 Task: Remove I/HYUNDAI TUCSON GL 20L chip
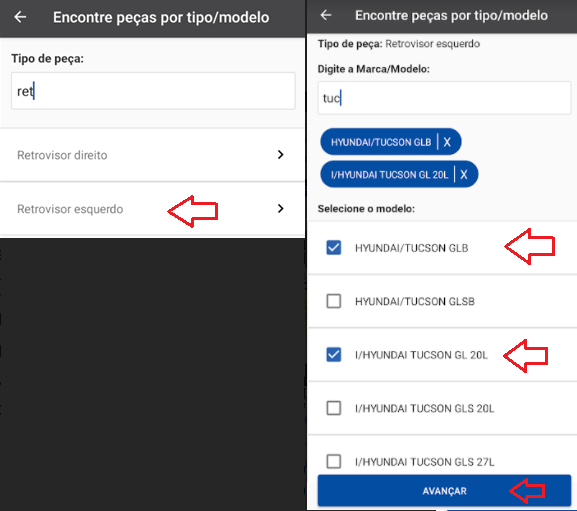[464, 174]
